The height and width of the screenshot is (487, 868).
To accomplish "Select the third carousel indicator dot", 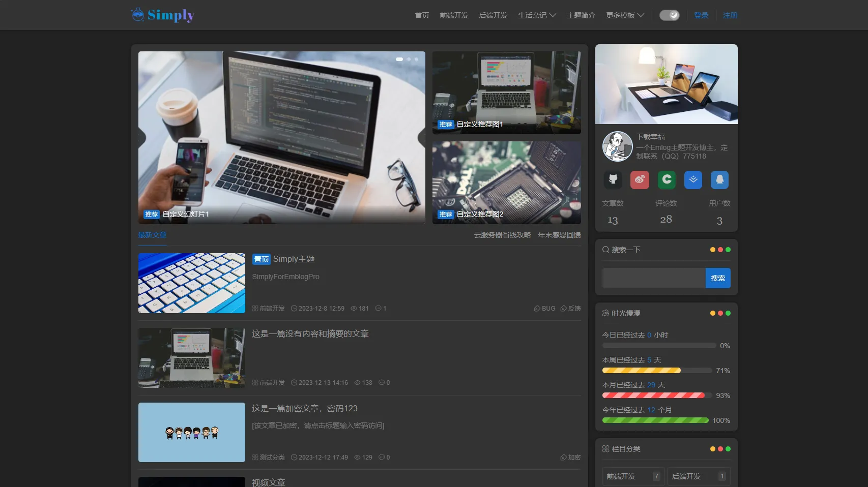I will click(416, 59).
